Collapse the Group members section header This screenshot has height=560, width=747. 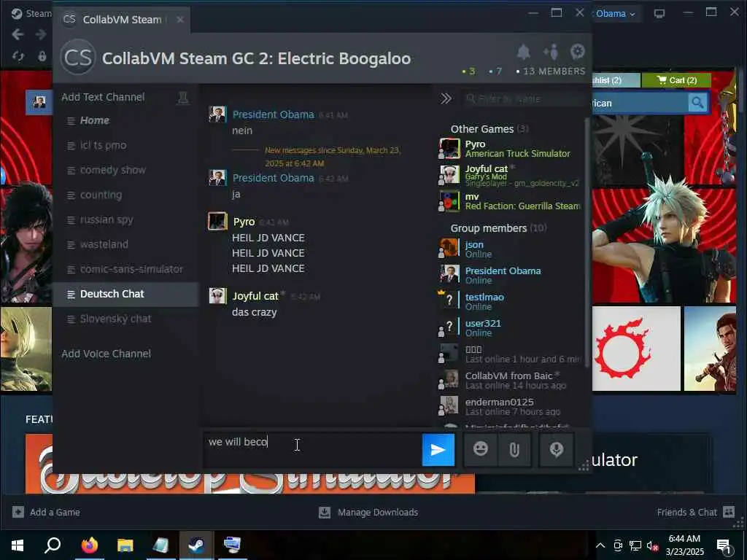[498, 228]
